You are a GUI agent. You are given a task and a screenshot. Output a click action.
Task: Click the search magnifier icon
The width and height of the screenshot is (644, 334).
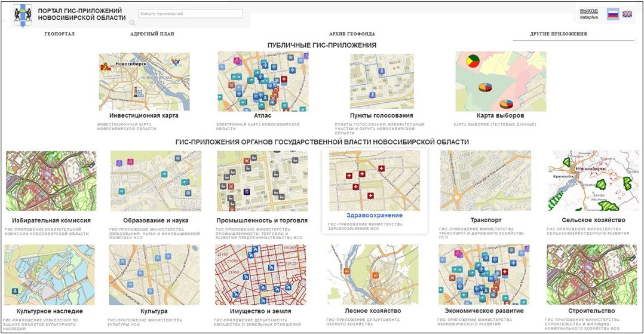pos(132,23)
